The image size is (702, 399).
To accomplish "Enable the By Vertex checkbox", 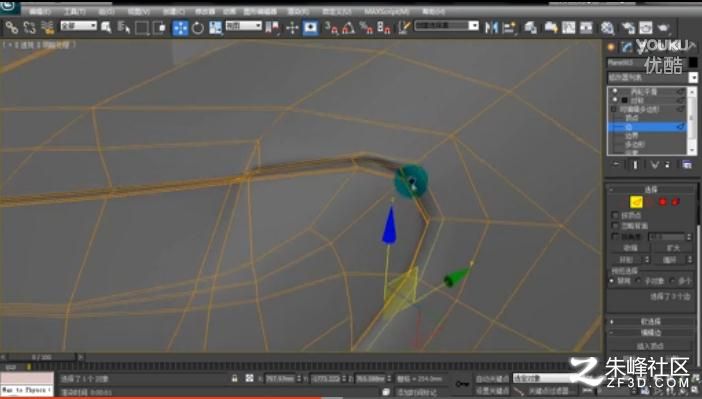I will (x=615, y=215).
